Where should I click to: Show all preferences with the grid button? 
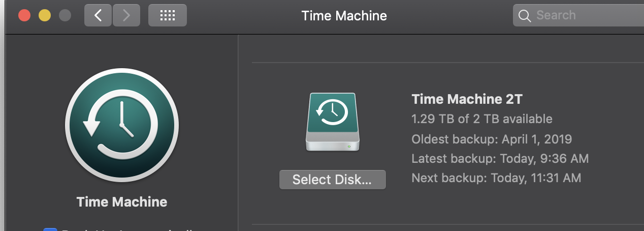(167, 15)
